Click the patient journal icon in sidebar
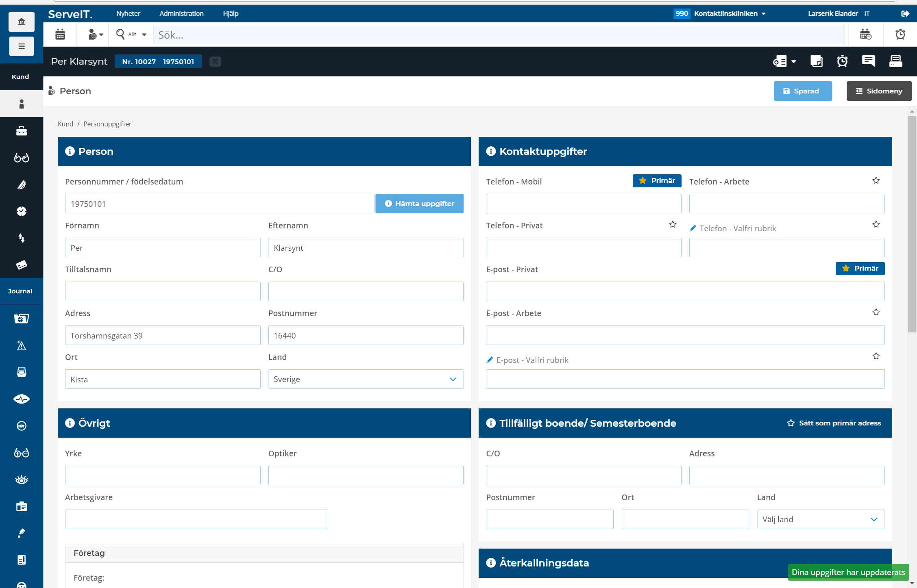Viewport: 917px width, 588px height. pyautogui.click(x=20, y=317)
